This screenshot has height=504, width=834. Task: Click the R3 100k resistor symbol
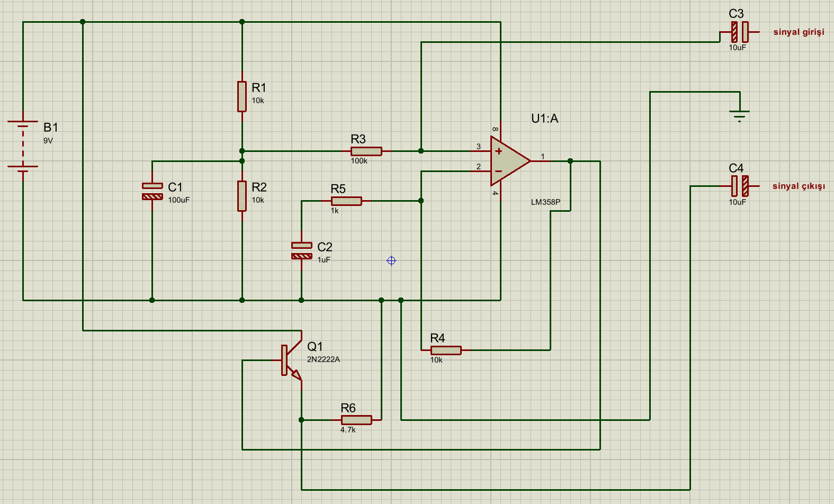[x=366, y=151]
